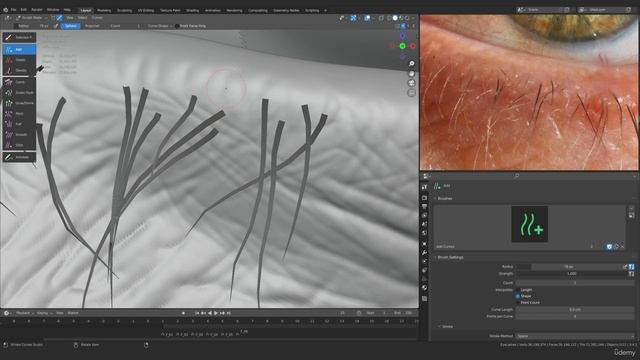Open Stroke Method Space dropdown
Screen dimensions: 640x360
pos(575,336)
